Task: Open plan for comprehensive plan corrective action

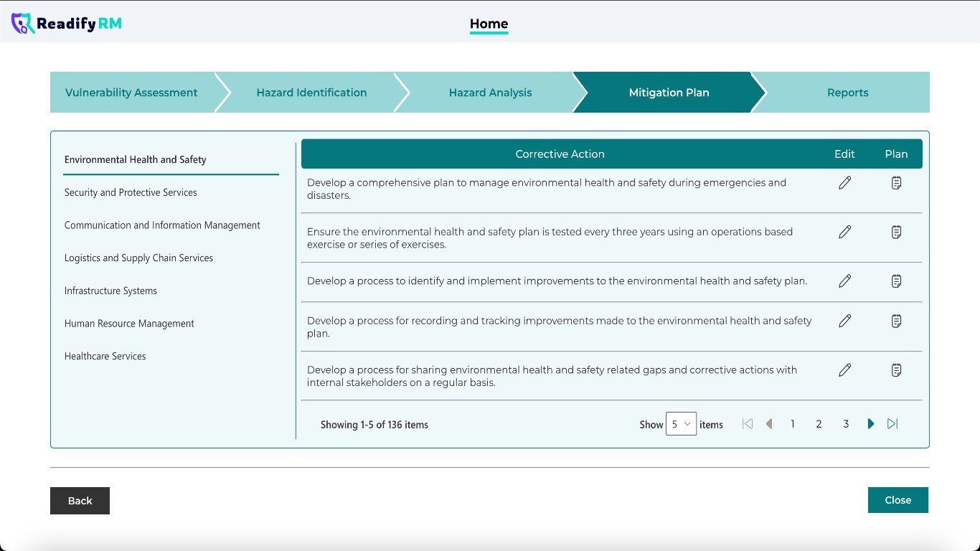Action: [x=896, y=183]
